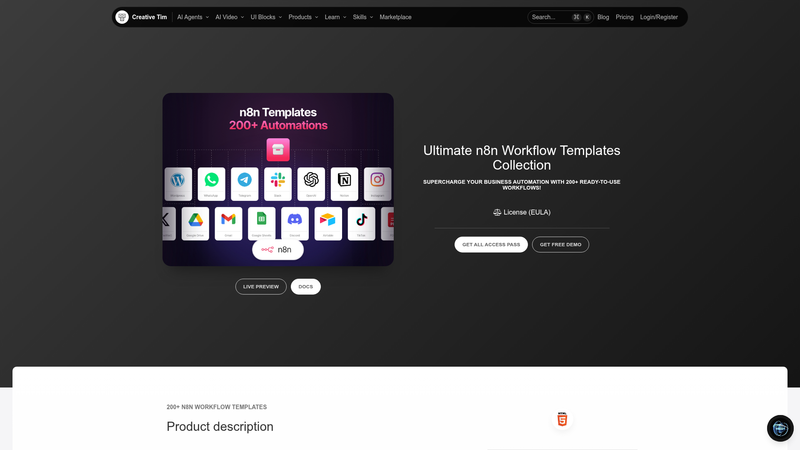Click the Instagram icon tile

point(378,184)
